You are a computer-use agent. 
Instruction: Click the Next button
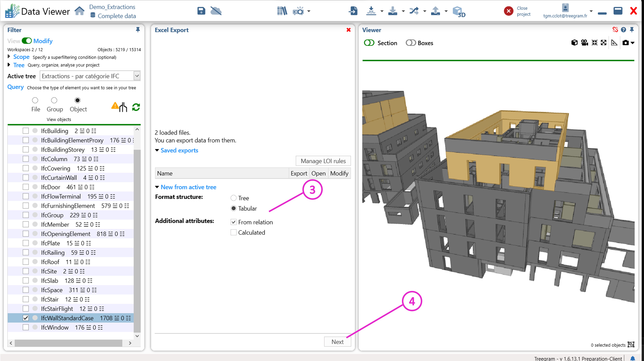pos(337,342)
